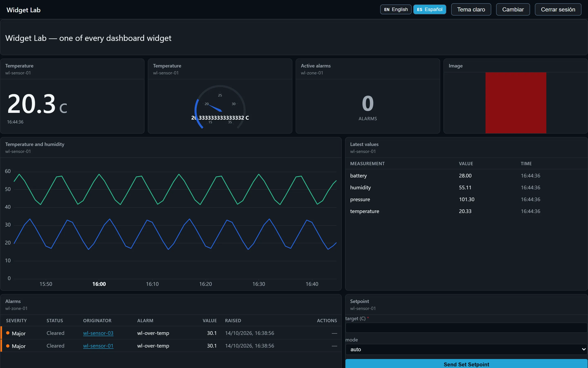Click the Cleared status for wl-sensor-03
The width and height of the screenshot is (588, 368).
[x=55, y=333]
